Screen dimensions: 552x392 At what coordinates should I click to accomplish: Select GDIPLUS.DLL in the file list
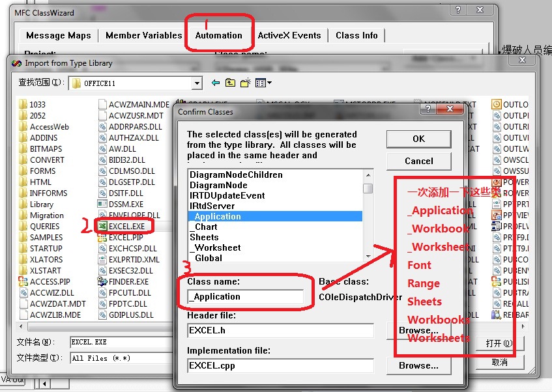pyautogui.click(x=126, y=315)
